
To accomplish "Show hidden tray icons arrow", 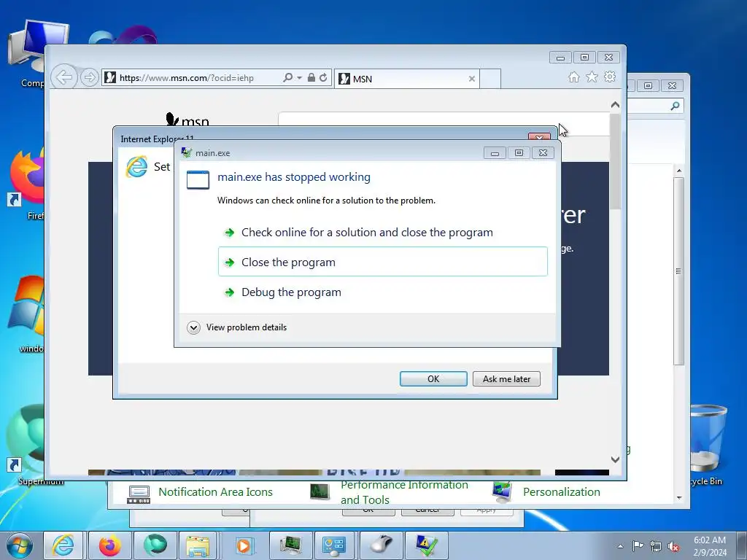I will [x=620, y=546].
